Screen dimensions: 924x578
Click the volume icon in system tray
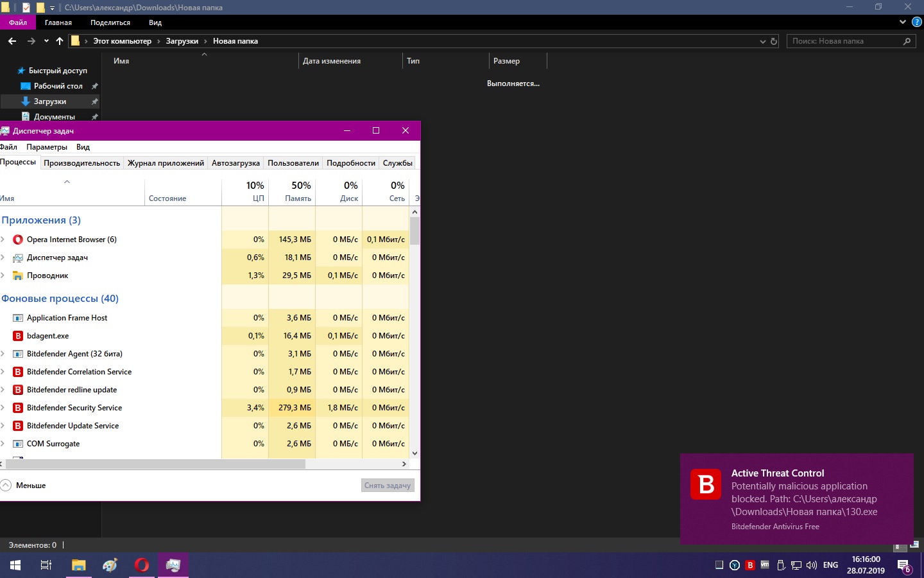[812, 565]
